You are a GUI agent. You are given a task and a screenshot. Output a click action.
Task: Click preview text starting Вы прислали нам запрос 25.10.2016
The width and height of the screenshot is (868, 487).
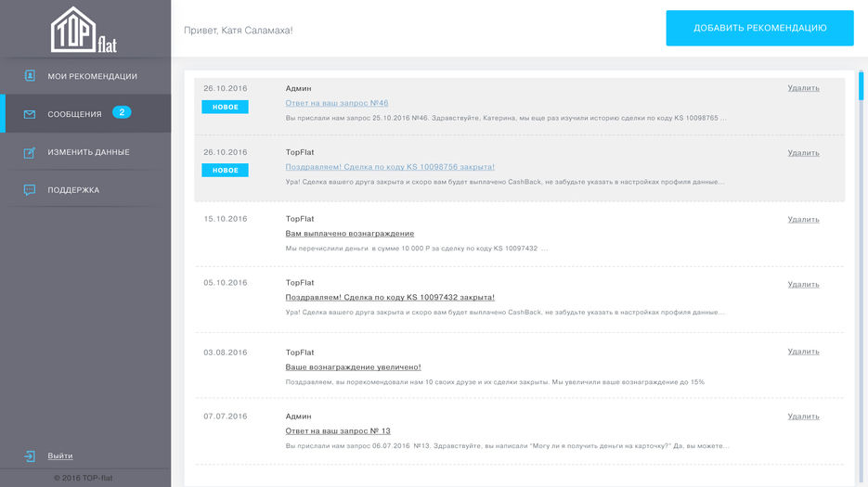tap(506, 118)
